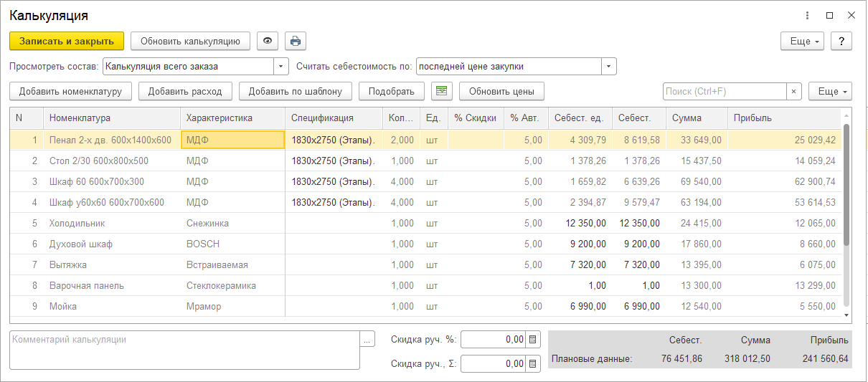868x382 pixels.
Task: Click the eye preview icon button
Action: coord(268,41)
